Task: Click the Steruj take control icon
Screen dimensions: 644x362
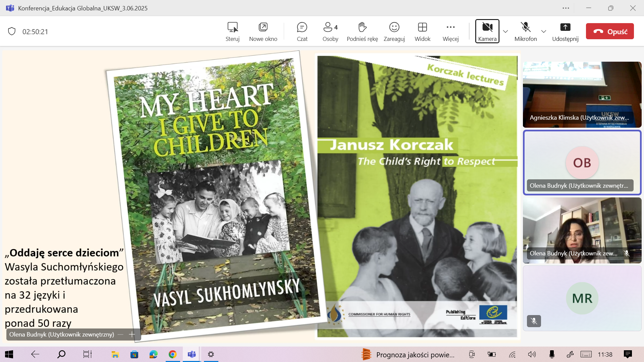Action: coord(232,27)
